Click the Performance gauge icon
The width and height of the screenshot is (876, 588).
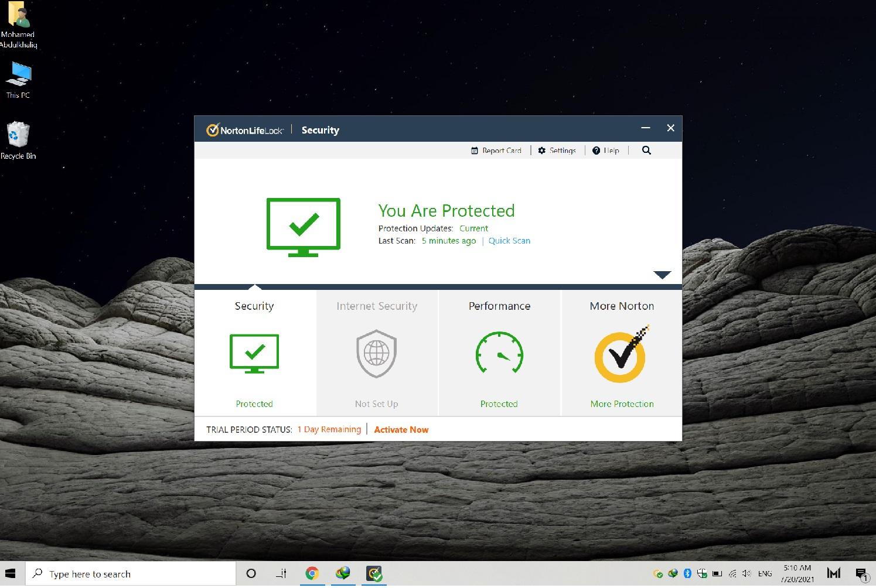[499, 353]
